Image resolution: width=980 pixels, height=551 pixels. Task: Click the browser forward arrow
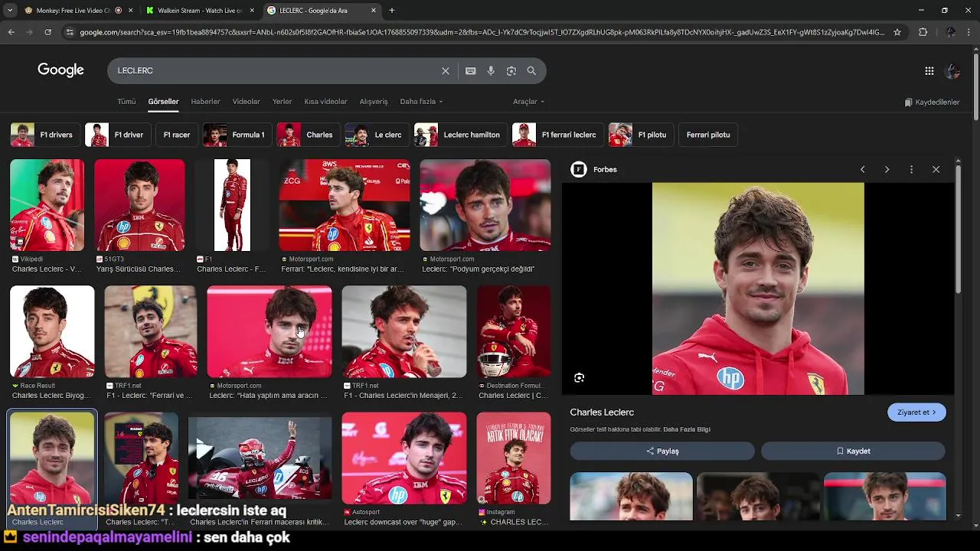point(29,32)
